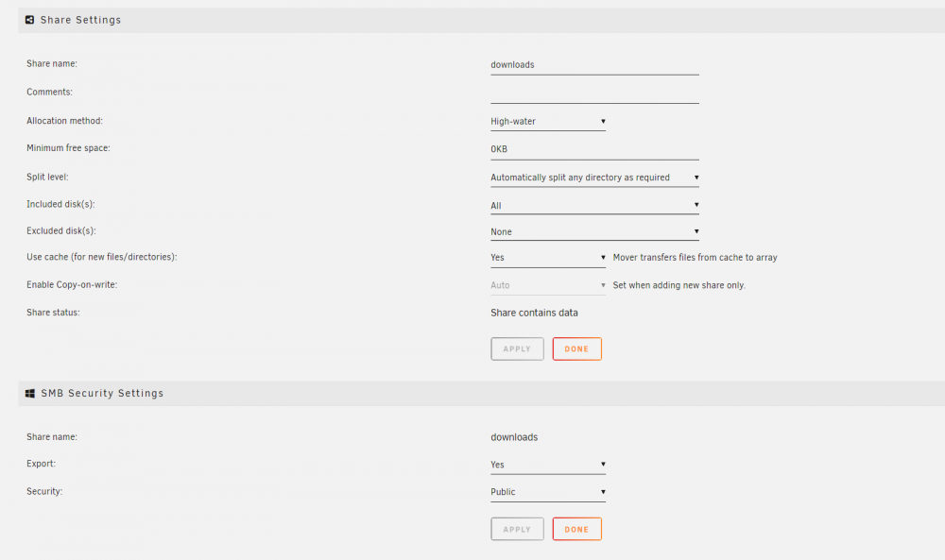
Task: Click the Split level label
Action: click(x=47, y=177)
